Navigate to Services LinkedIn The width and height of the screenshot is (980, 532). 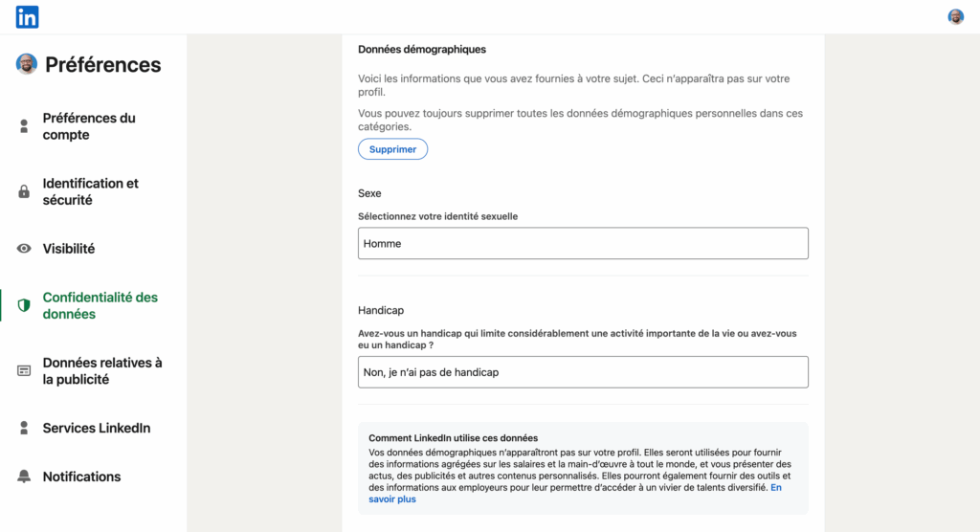pyautogui.click(x=97, y=429)
